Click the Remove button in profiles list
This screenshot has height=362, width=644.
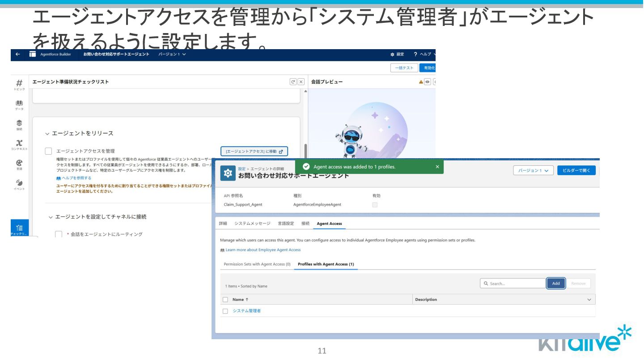pyautogui.click(x=578, y=283)
